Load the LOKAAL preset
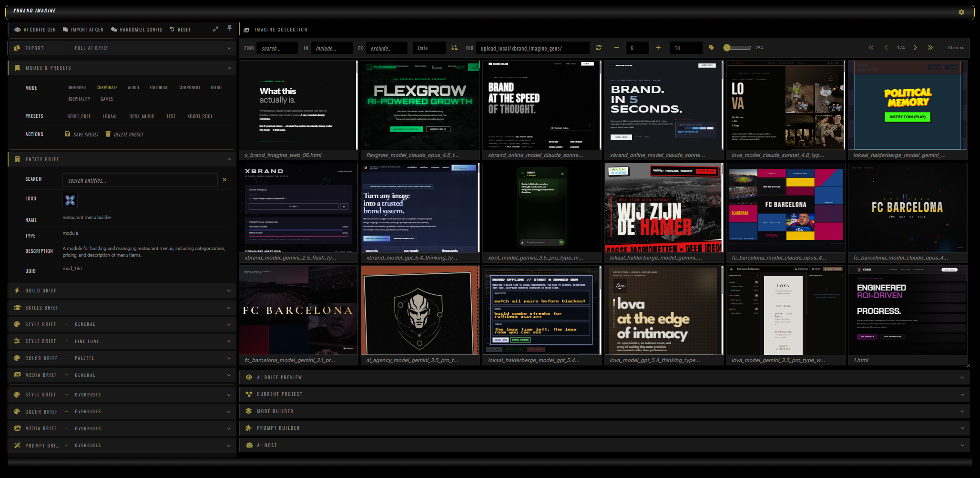Image resolution: width=980 pixels, height=478 pixels. [110, 116]
